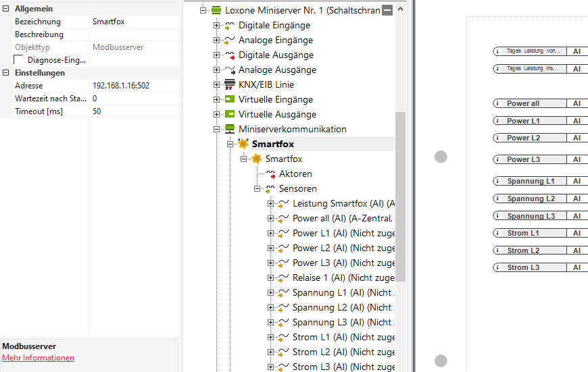Open the Mehr Informationen link

[39, 358]
